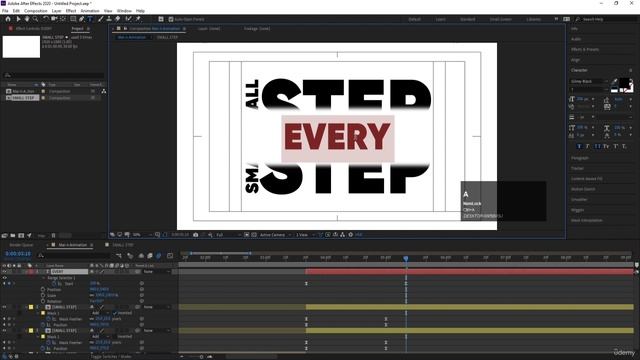Click the fill color swatch in Character
Screen dimensions: 640x360
624,83
